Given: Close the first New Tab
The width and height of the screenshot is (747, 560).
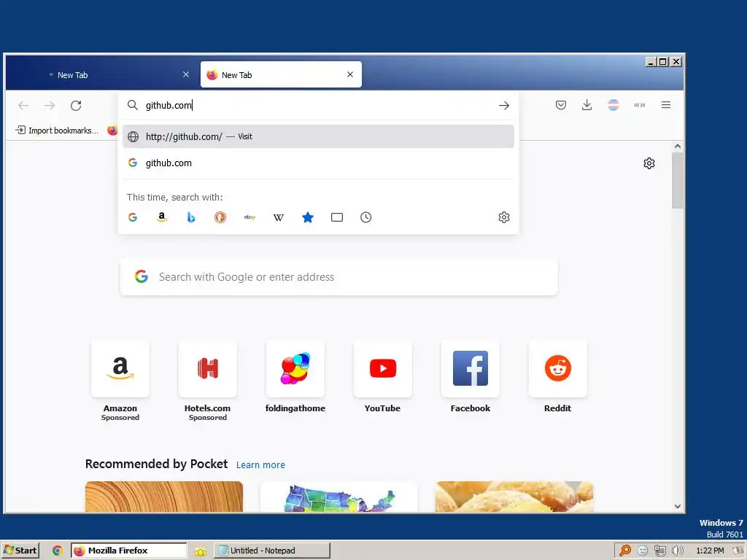Looking at the screenshot, I should point(186,74).
